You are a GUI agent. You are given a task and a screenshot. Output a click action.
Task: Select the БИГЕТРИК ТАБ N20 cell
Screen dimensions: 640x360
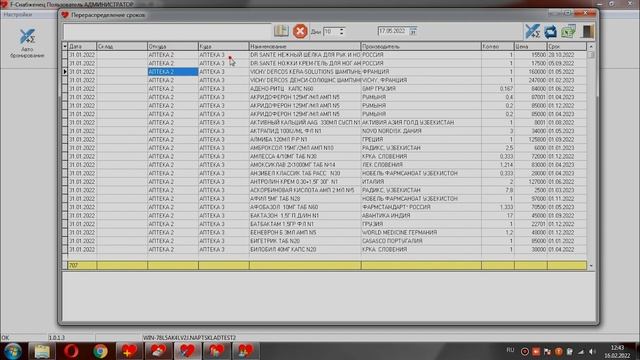pos(305,241)
